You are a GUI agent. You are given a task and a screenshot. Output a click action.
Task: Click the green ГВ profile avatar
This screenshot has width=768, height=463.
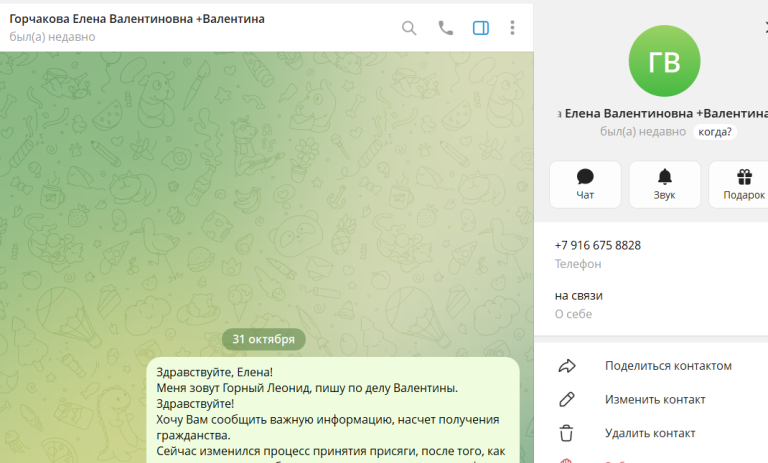click(664, 61)
